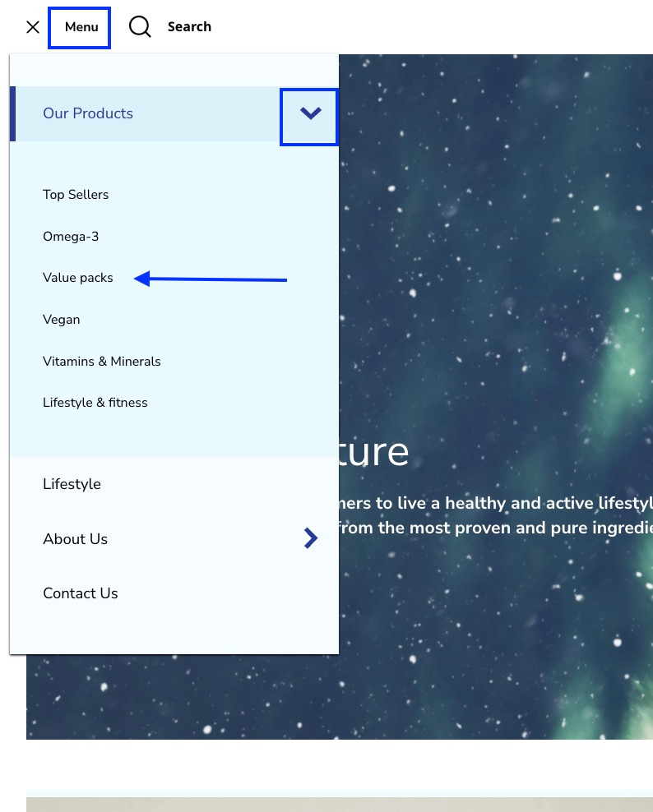Close the menu with the X icon
Image resolution: width=653 pixels, height=812 pixels.
click(x=33, y=27)
